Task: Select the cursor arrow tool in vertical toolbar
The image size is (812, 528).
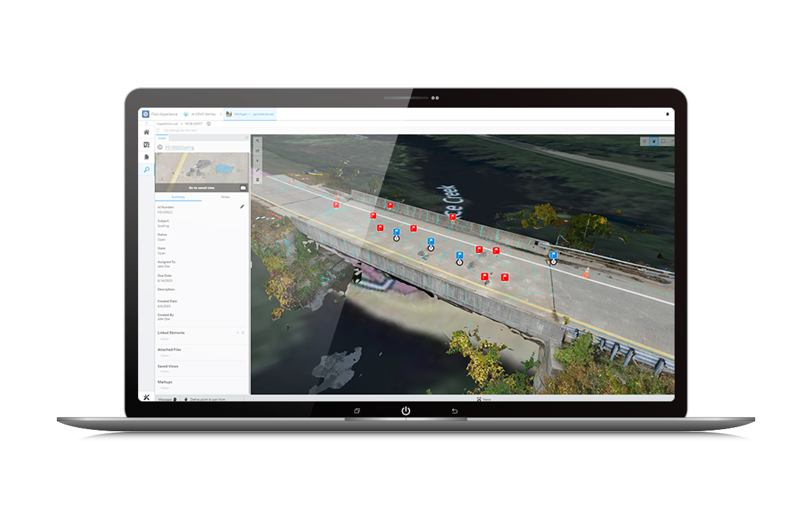Action: [x=257, y=160]
